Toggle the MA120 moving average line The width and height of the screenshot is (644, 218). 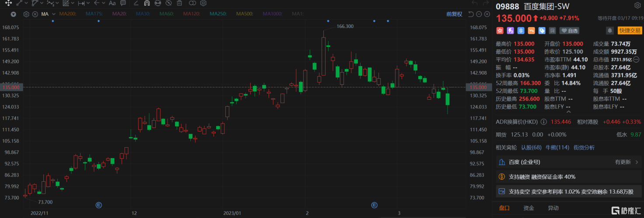click(x=192, y=14)
